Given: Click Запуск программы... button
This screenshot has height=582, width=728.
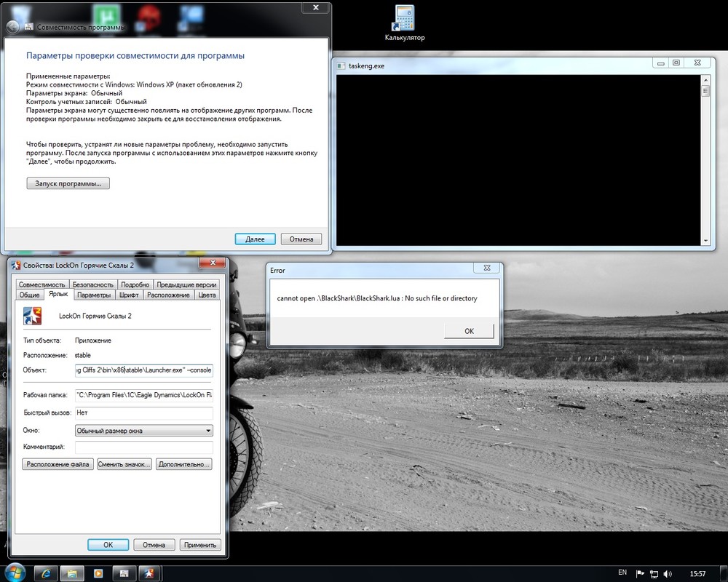Looking at the screenshot, I should coord(68,183).
